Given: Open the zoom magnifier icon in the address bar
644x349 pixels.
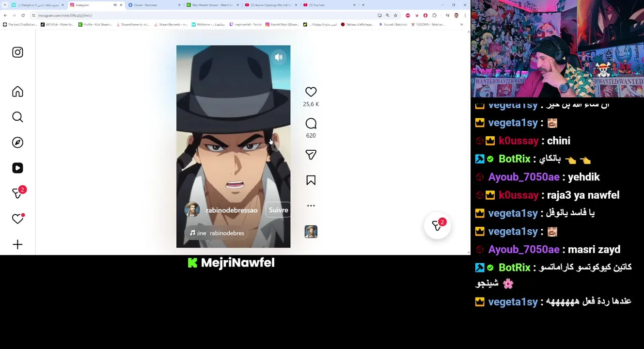Looking at the screenshot, I should tap(387, 16).
